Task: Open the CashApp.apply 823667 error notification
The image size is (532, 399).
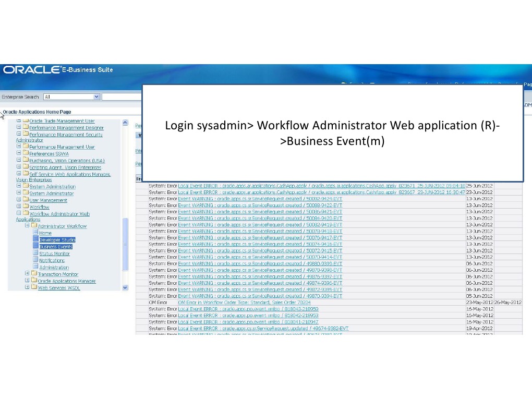Action: [x=322, y=192]
